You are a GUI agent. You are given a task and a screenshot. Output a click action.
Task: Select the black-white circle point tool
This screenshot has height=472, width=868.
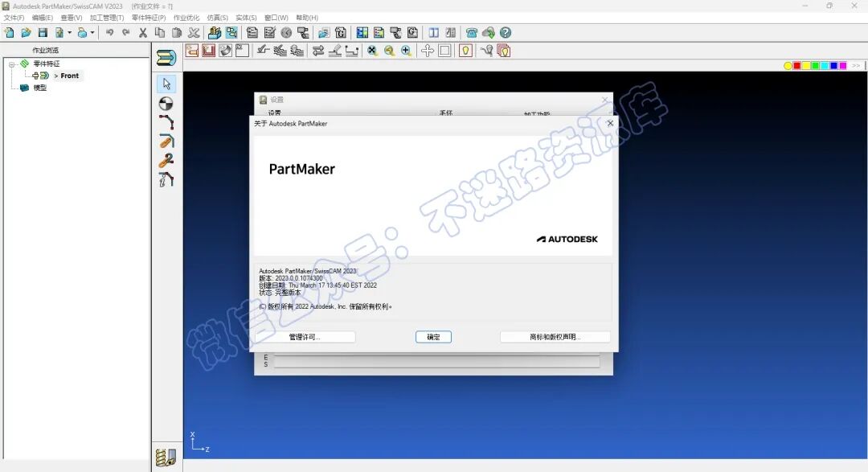[x=166, y=104]
